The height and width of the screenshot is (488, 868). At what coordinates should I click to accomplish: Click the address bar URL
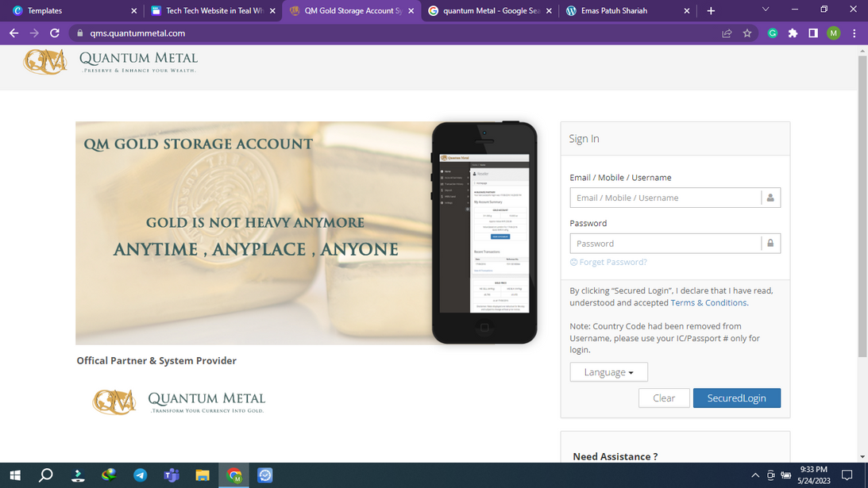(x=137, y=33)
